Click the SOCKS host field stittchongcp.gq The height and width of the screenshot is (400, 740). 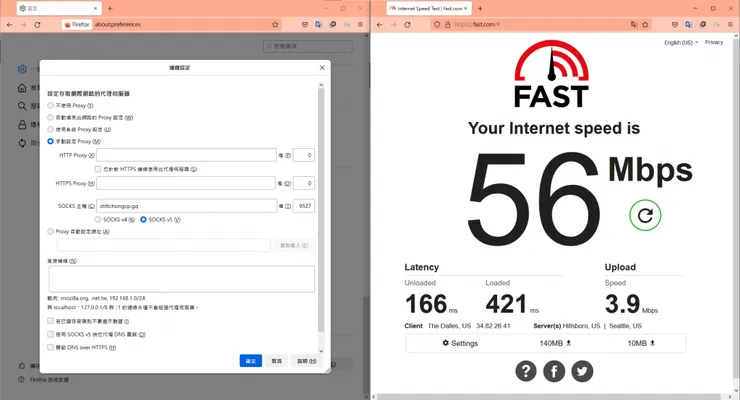tap(186, 206)
